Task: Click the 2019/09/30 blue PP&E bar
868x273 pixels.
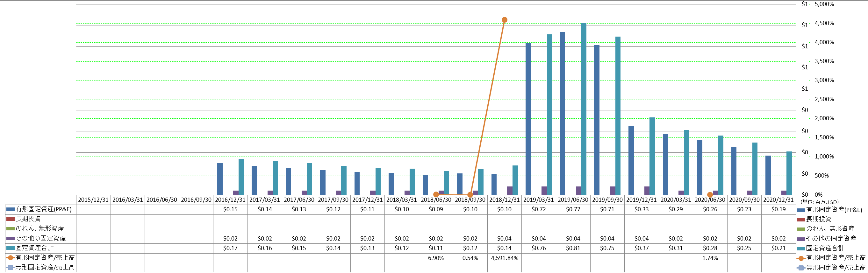Action: (x=597, y=120)
